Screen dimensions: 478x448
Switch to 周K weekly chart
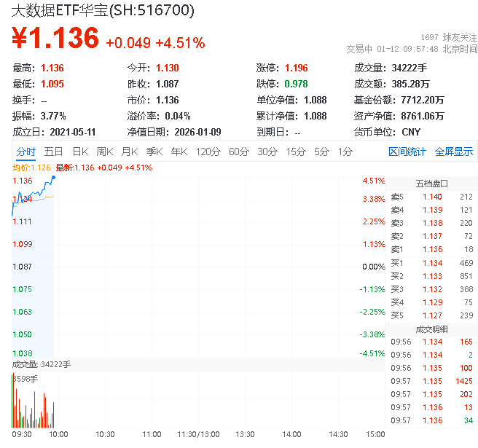coord(105,152)
